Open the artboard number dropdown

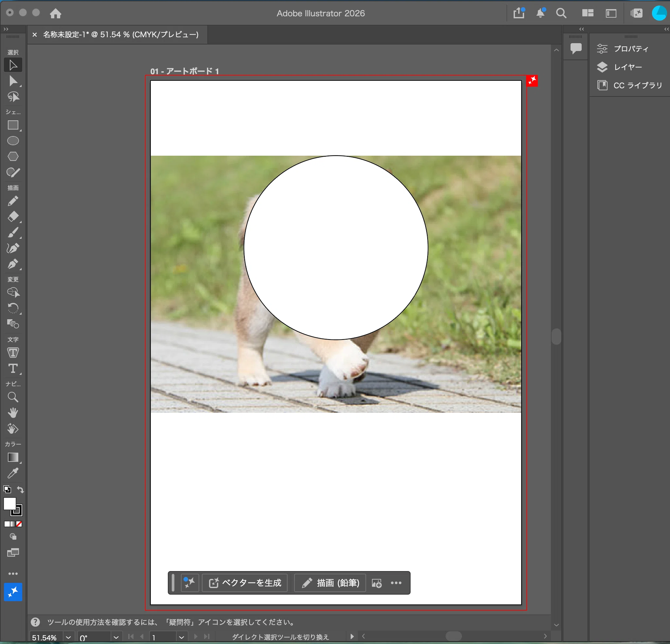tap(182, 637)
